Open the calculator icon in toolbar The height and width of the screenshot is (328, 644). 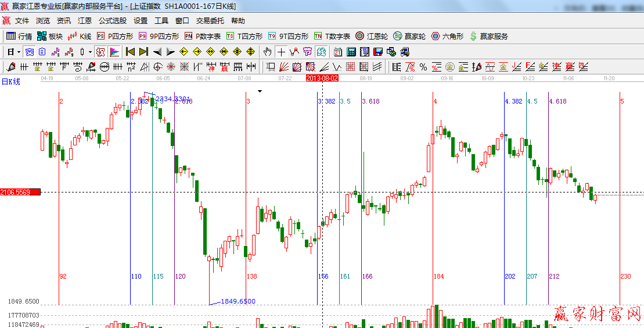(x=351, y=52)
